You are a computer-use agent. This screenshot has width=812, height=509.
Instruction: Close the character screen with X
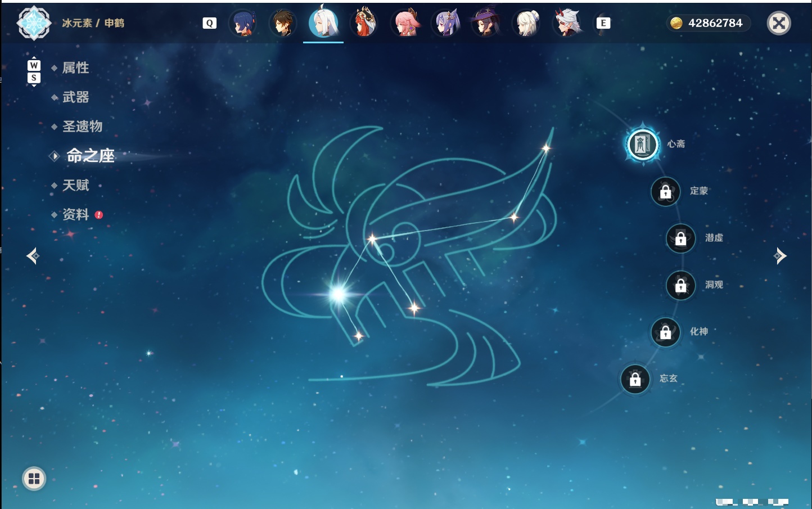[779, 23]
